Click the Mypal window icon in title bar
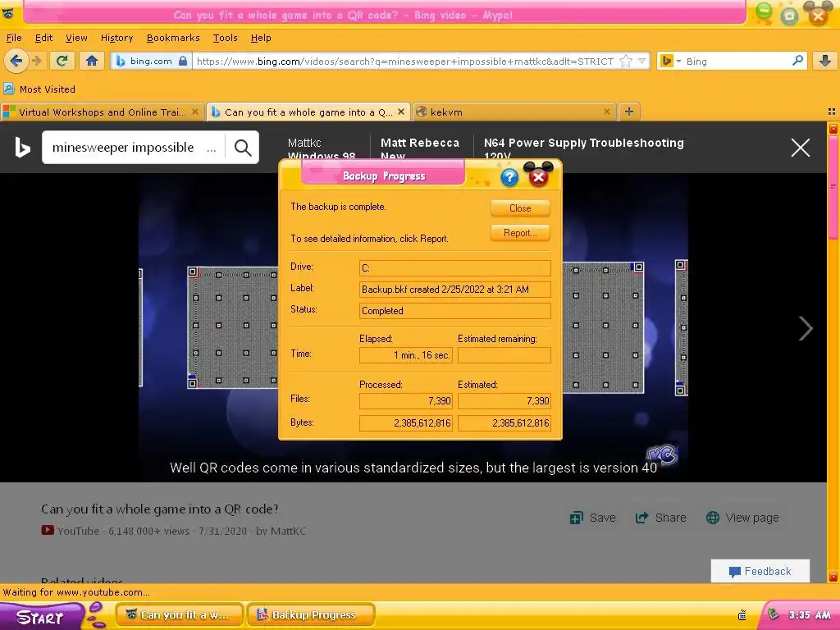This screenshot has height=630, width=840. point(7,14)
